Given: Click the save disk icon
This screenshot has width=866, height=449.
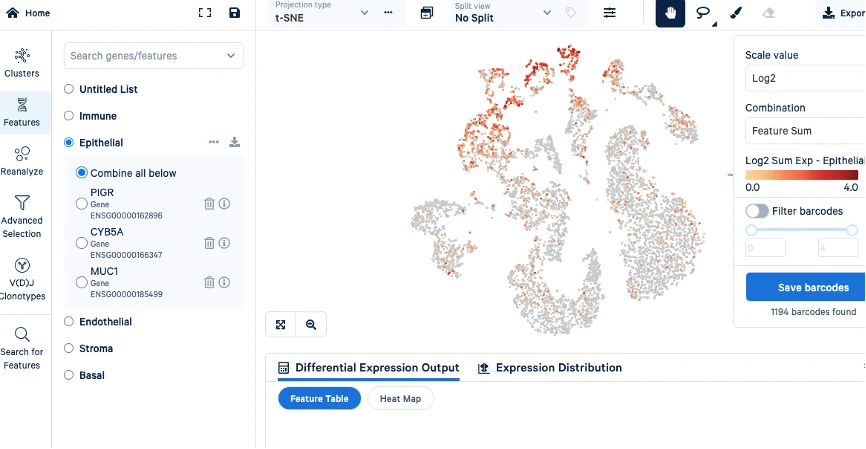Looking at the screenshot, I should pos(234,13).
